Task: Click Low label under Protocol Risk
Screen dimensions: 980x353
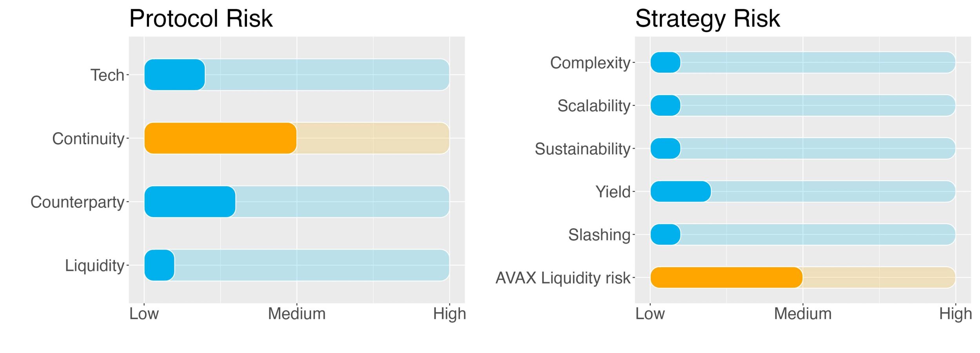Action: (x=144, y=314)
